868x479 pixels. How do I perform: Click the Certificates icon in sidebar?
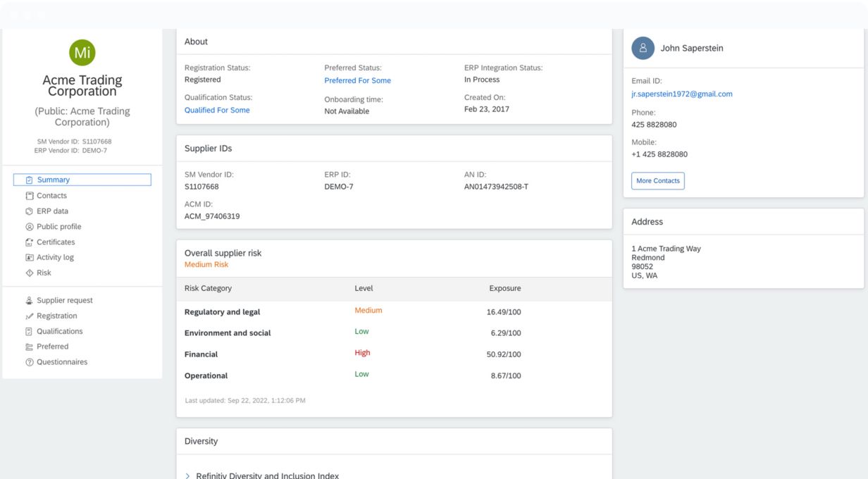pyautogui.click(x=30, y=242)
